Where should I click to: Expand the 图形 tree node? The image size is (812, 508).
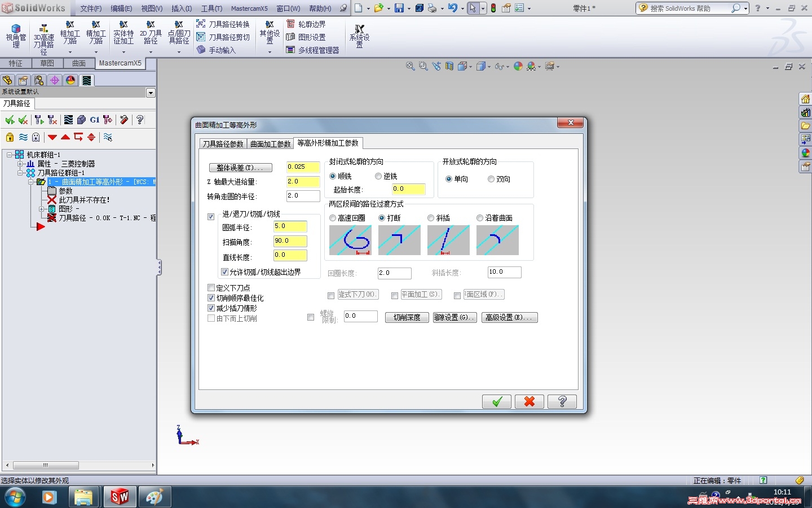(41, 209)
